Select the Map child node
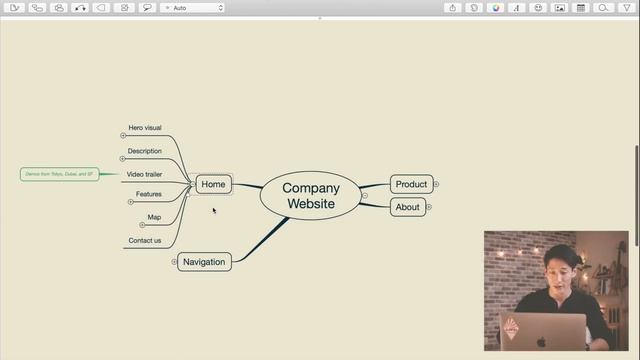 click(154, 217)
